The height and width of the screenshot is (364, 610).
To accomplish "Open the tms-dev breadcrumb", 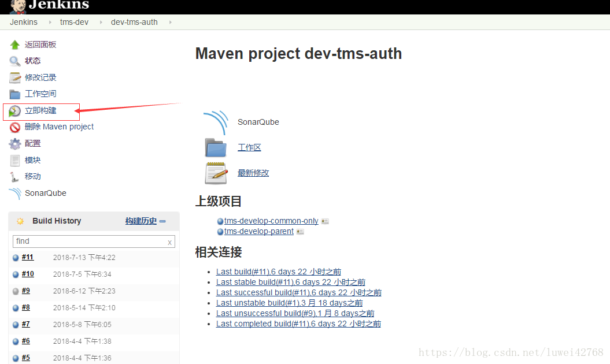I will (x=75, y=22).
